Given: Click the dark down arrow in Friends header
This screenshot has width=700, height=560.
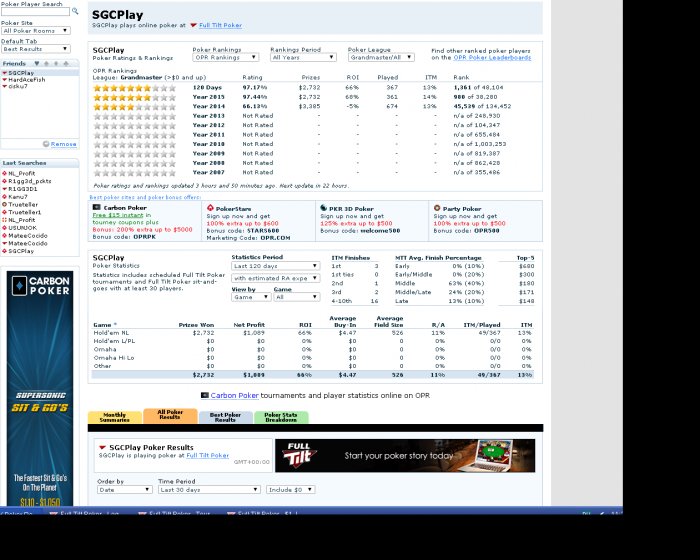Looking at the screenshot, I should point(37,63).
